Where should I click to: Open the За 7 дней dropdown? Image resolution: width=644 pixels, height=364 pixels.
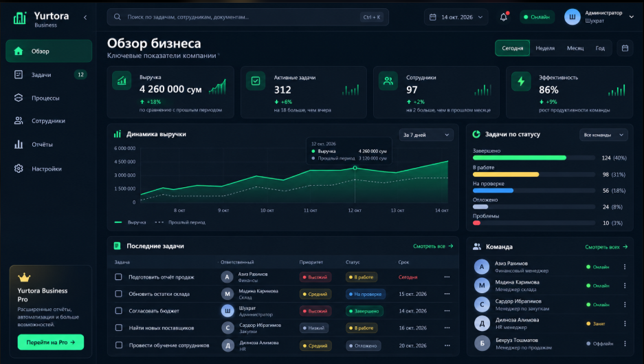point(426,135)
